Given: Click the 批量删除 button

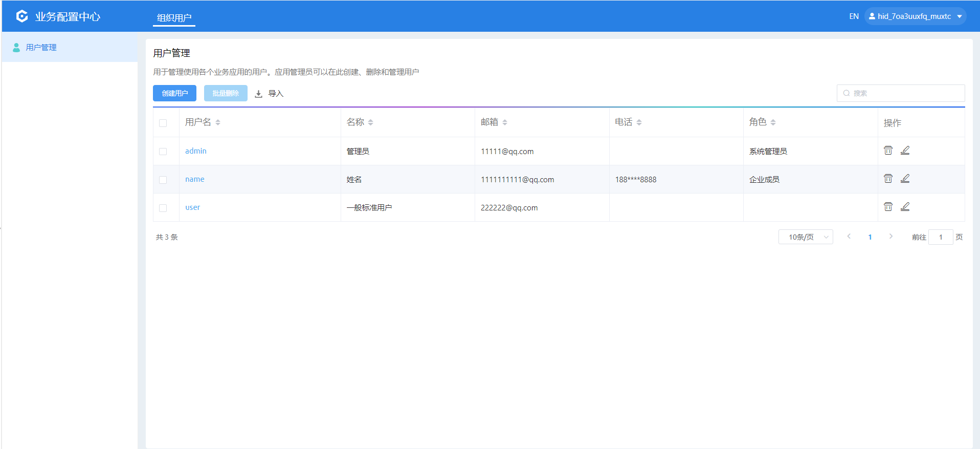Looking at the screenshot, I should (x=226, y=93).
